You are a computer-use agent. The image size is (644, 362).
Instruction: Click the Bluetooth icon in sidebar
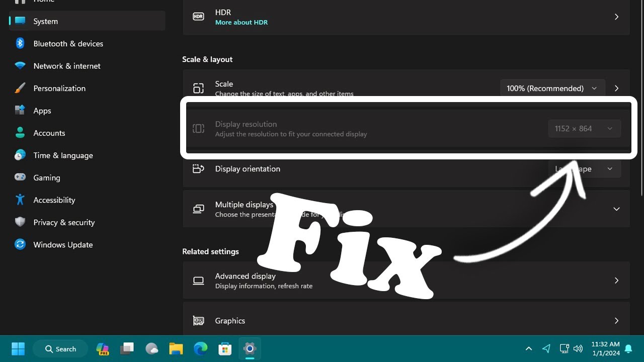click(x=20, y=44)
